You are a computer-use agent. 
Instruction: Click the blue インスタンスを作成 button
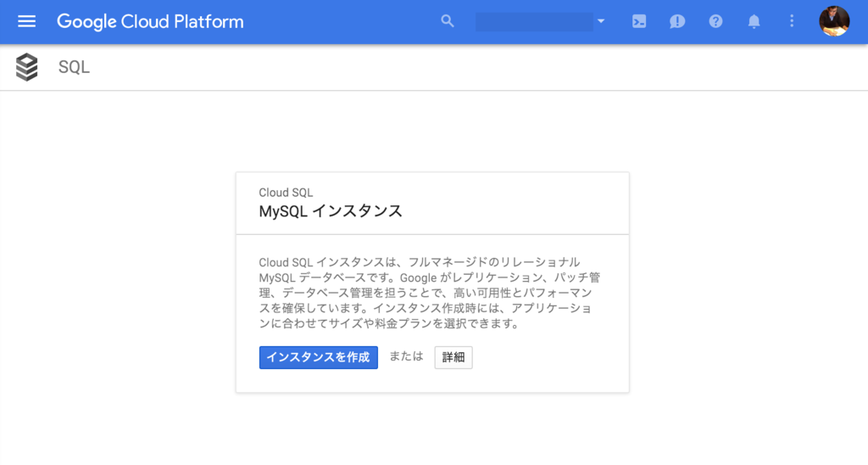point(319,357)
